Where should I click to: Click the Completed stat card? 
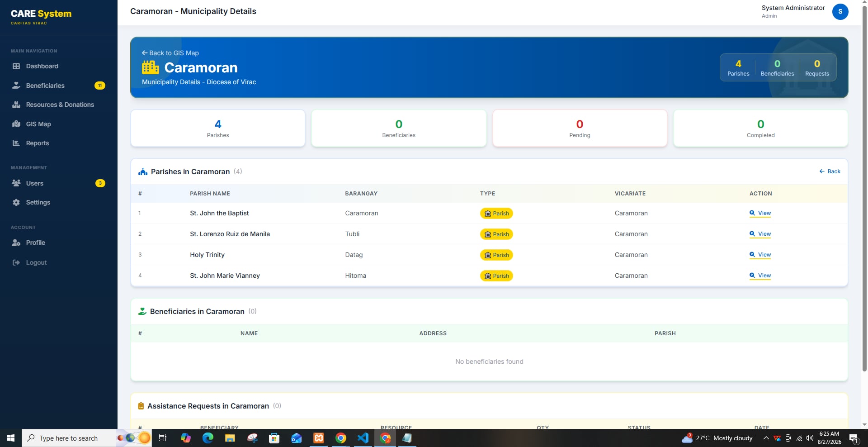click(760, 128)
